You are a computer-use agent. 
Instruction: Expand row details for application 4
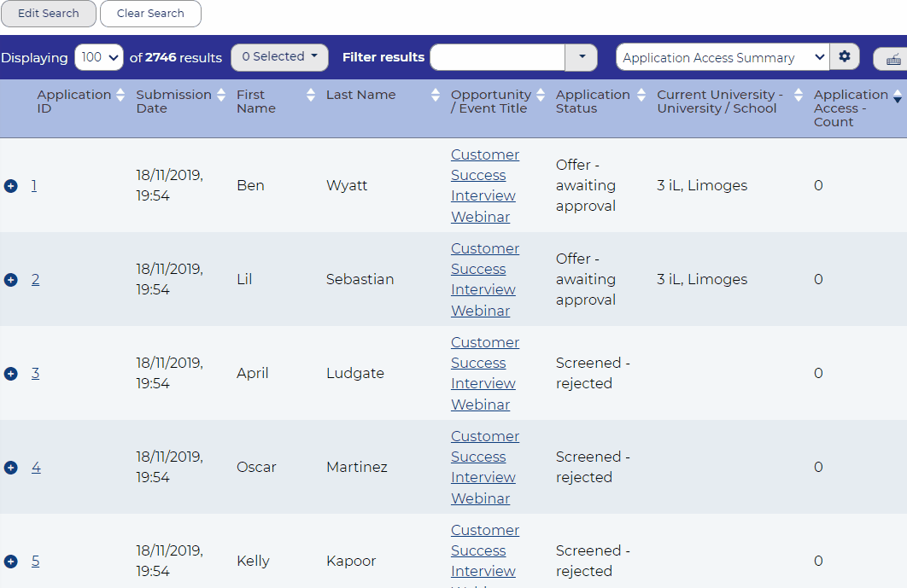click(11, 467)
